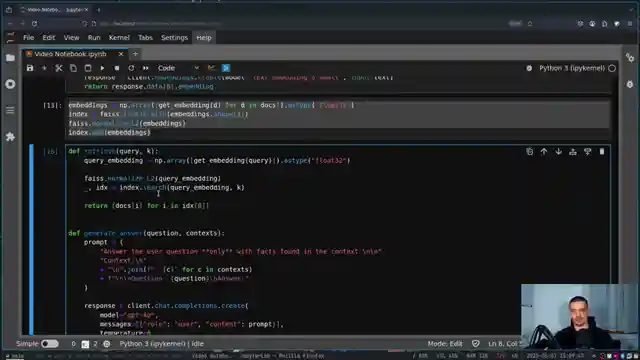Insert a new cell with the plus toolbar icon
This screenshot has height=360, width=640.
44,68
